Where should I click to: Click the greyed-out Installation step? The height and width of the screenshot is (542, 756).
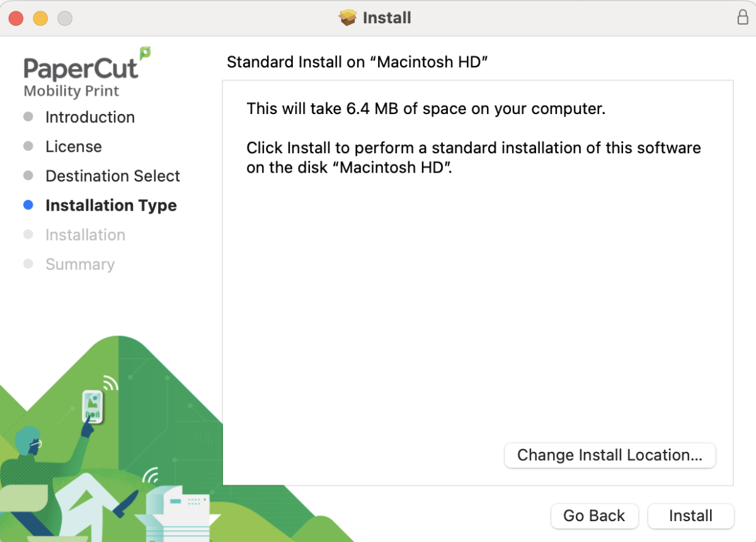[x=85, y=235]
